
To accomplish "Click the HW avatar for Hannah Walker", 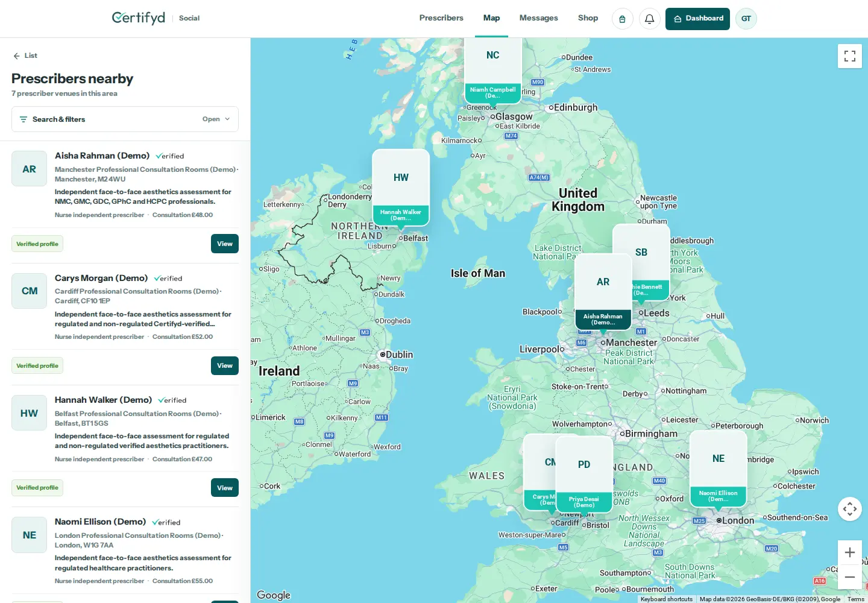I will point(29,413).
